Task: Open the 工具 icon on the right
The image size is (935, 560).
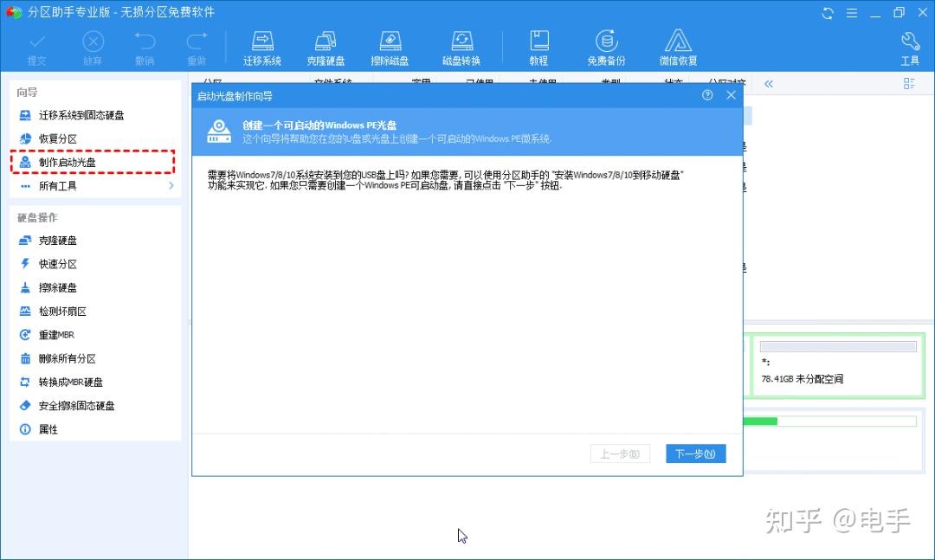Action: point(910,47)
